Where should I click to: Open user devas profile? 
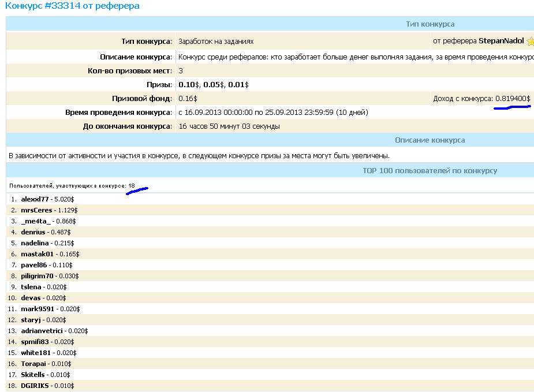(31, 298)
